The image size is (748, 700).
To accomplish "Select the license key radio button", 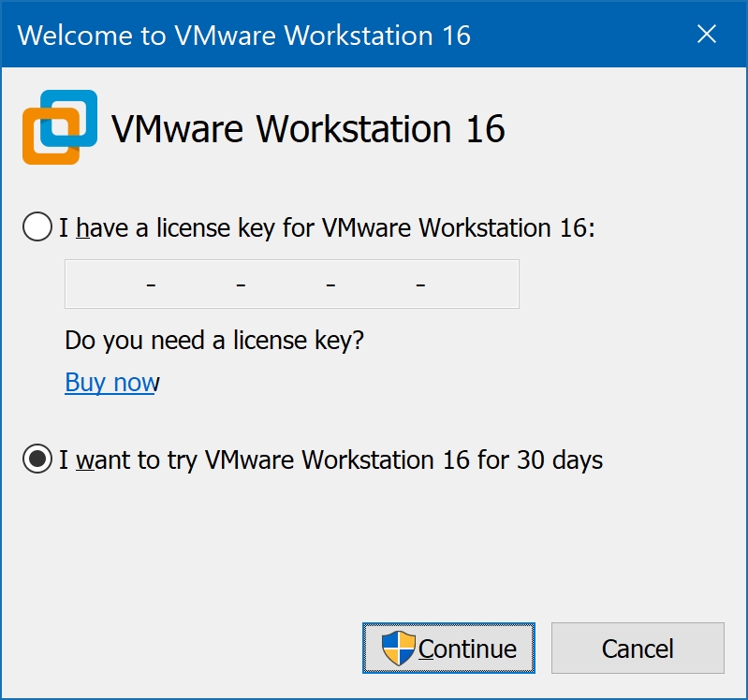I will 37,226.
